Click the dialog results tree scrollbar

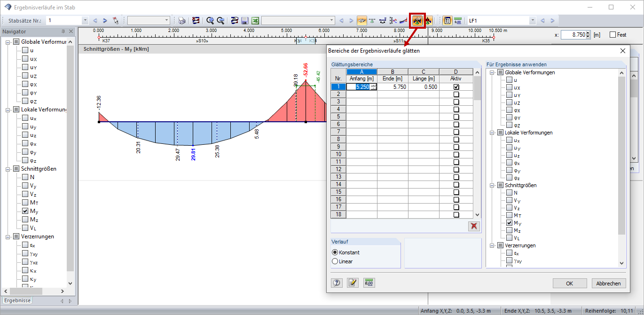tap(622, 156)
